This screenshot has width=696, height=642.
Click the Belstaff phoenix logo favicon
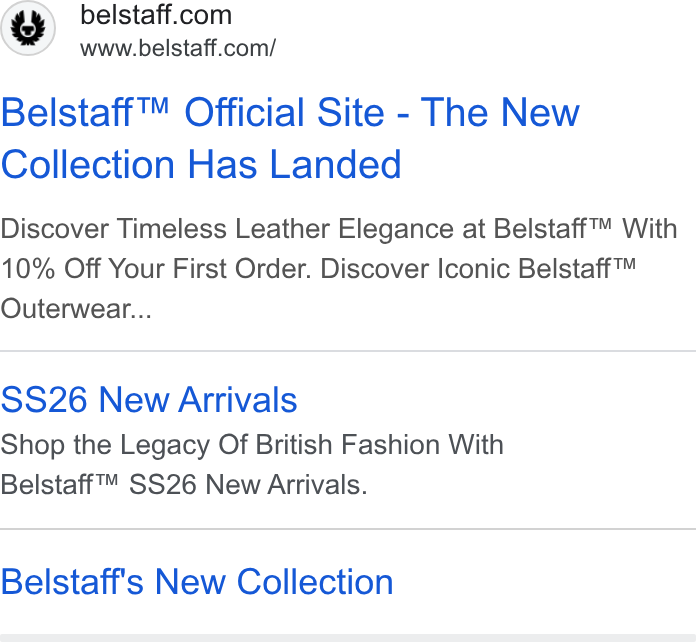[28, 28]
